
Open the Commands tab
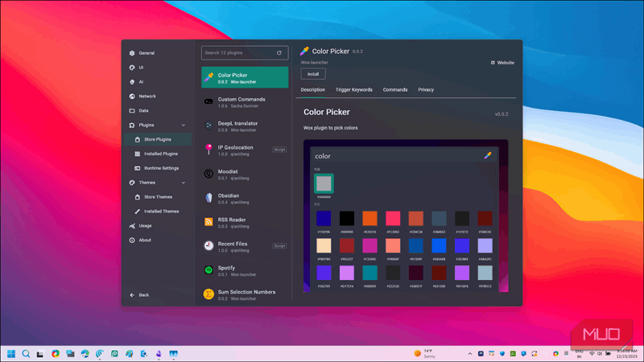395,90
